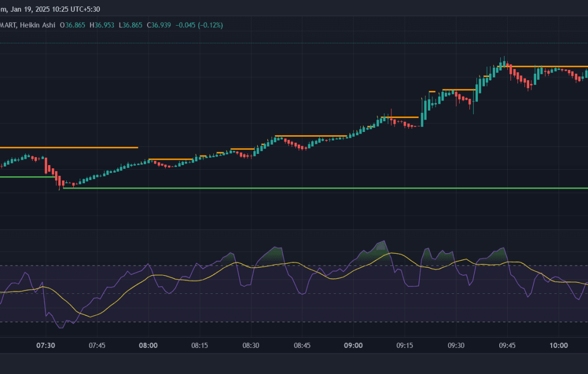Click the low value L36.865
The image size is (588, 374).
(x=130, y=25)
